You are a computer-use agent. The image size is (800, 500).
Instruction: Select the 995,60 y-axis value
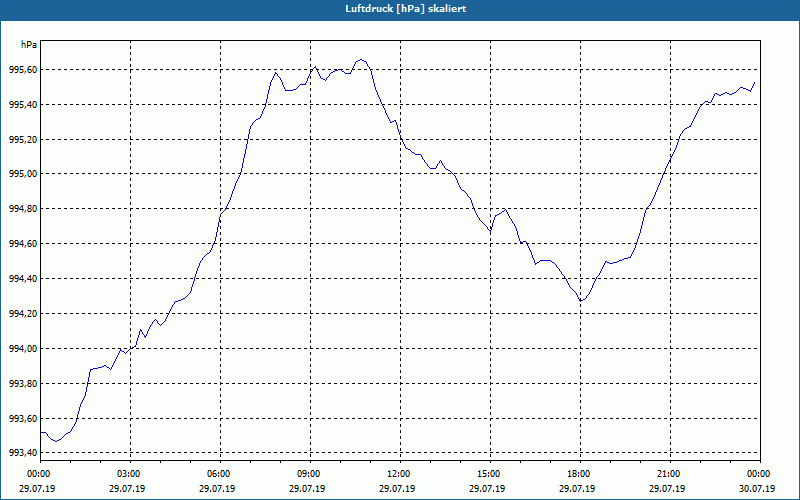pyautogui.click(x=23, y=70)
